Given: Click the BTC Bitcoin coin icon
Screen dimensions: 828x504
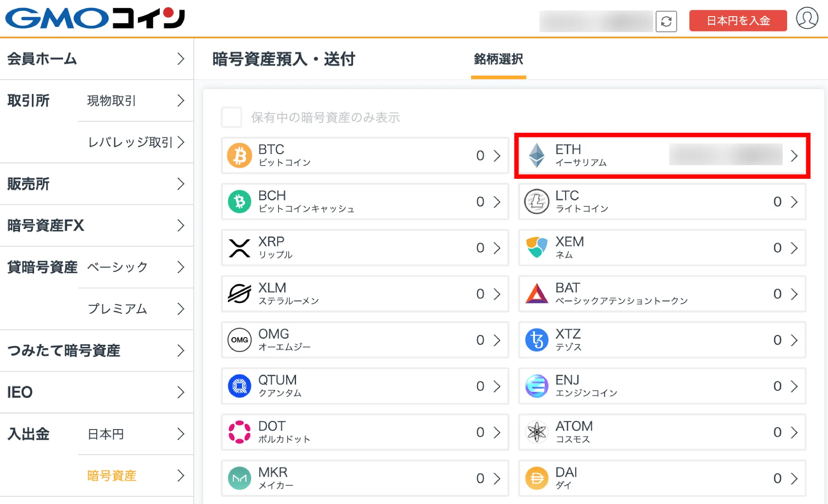Looking at the screenshot, I should [x=239, y=155].
